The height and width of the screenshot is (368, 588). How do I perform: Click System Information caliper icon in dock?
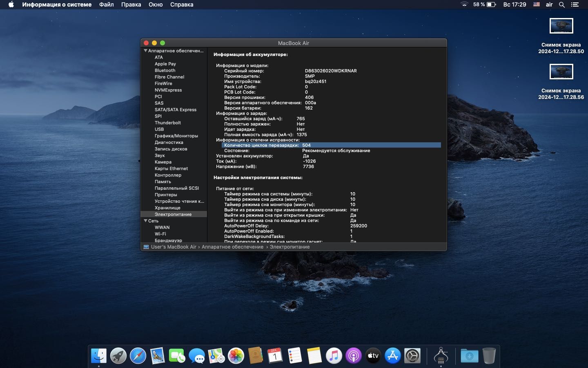441,356
